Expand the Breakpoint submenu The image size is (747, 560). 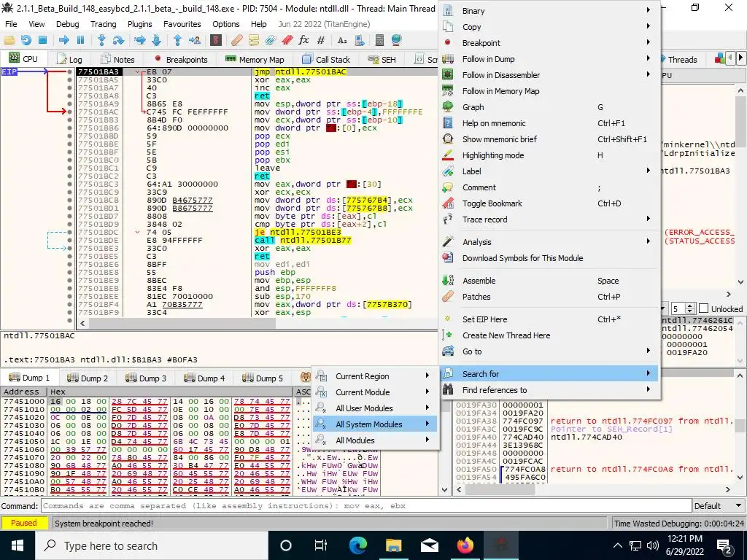point(549,43)
